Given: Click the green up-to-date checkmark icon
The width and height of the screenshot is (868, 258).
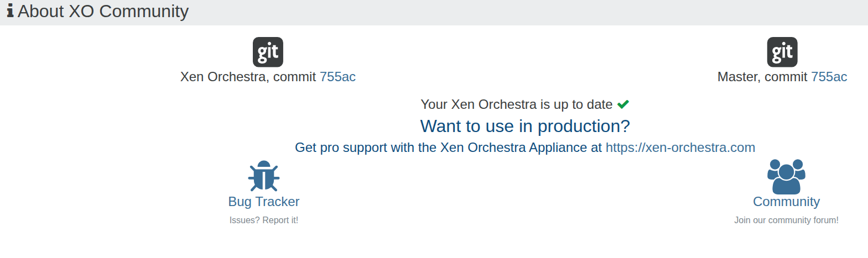Looking at the screenshot, I should pyautogui.click(x=623, y=104).
